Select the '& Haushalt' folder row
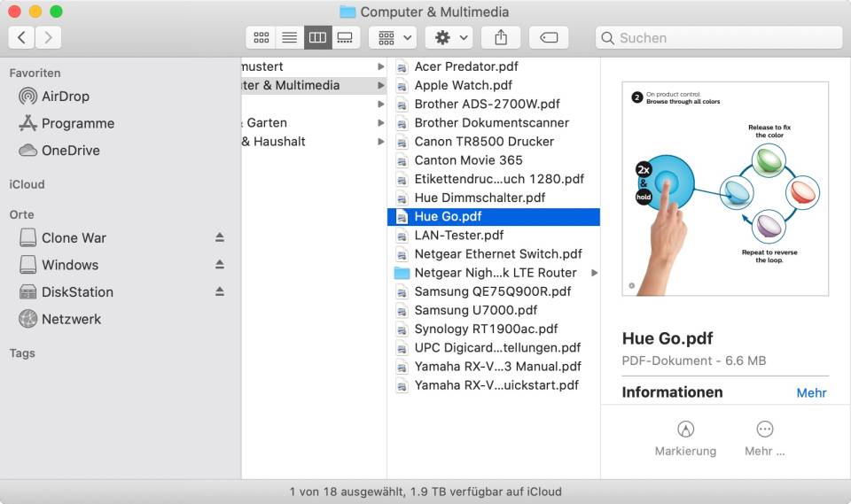The image size is (851, 504). (314, 142)
